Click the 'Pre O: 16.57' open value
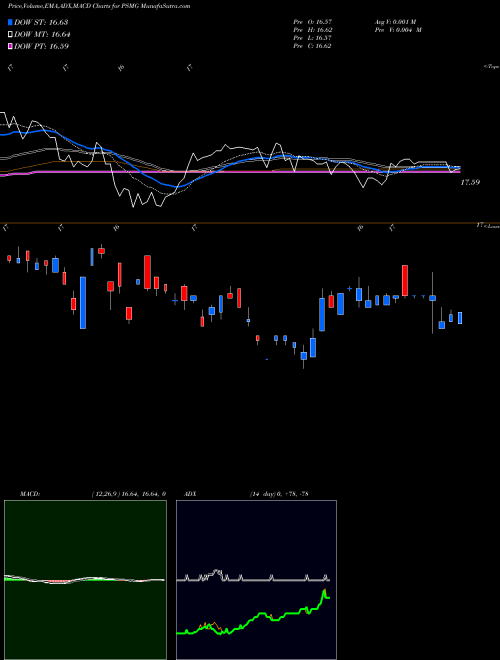Screen dimensions: 500x660 click(x=313, y=21)
